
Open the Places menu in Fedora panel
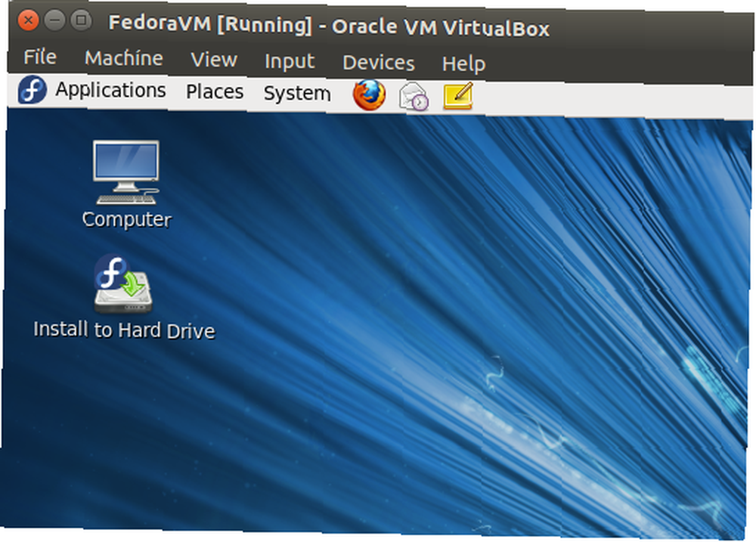215,91
